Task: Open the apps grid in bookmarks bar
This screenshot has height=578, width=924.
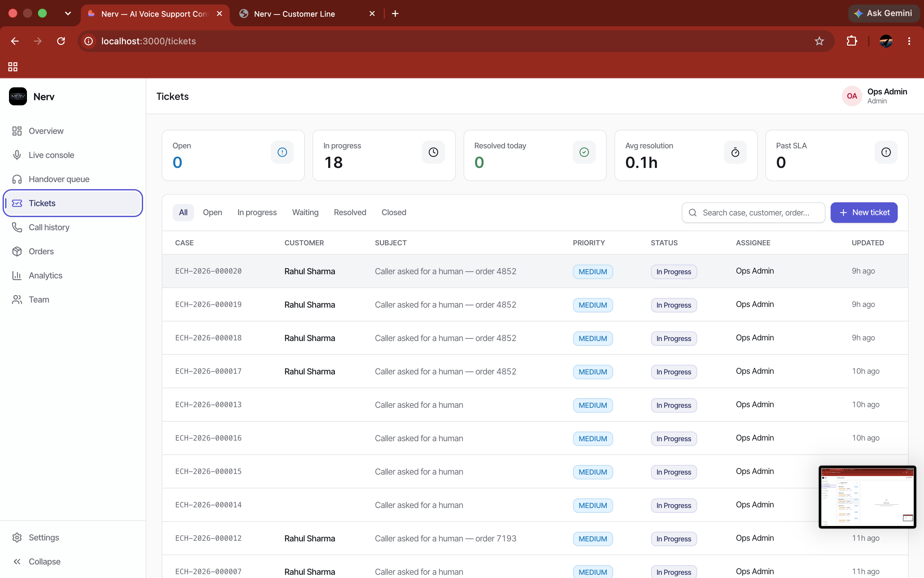Action: (13, 66)
